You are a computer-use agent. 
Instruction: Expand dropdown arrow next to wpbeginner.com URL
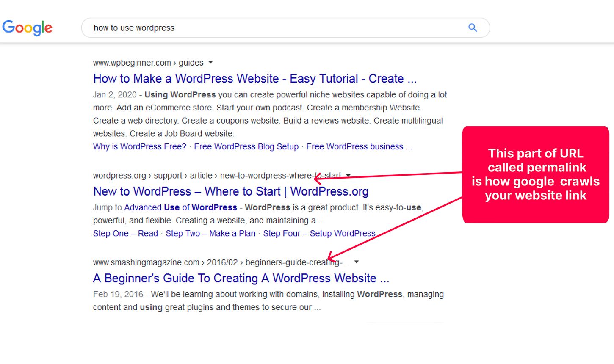point(210,63)
